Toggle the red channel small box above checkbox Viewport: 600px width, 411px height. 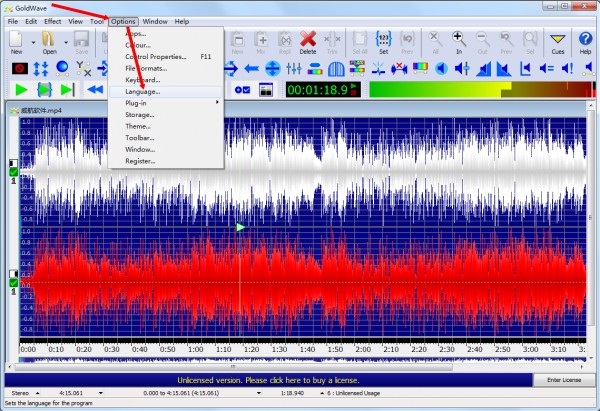click(13, 274)
